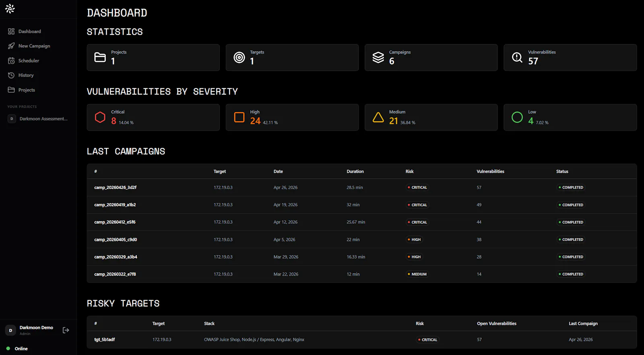Click the red hexagon Critical severity icon
Viewport: 644px width, 355px height.
[x=100, y=117]
